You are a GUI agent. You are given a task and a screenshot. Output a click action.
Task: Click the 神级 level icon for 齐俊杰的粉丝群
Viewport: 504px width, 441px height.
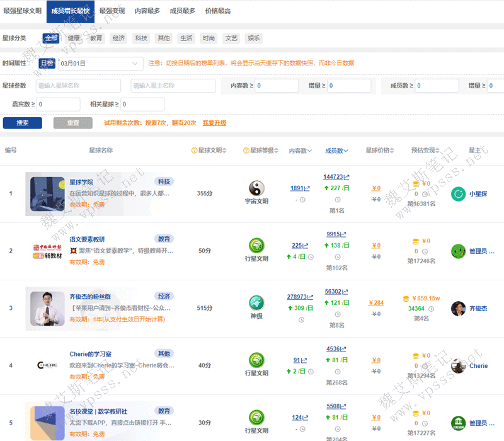coord(256,302)
